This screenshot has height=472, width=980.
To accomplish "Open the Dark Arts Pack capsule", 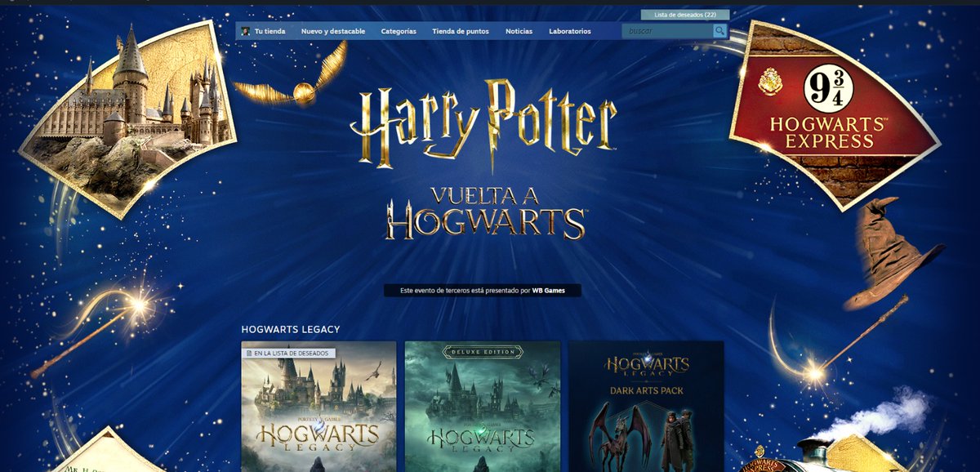I will [646, 406].
